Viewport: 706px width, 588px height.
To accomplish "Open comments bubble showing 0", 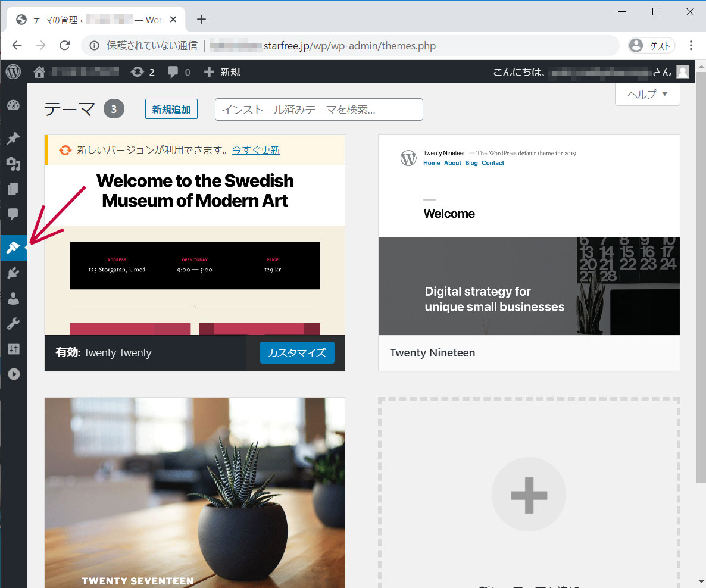I will click(x=179, y=72).
